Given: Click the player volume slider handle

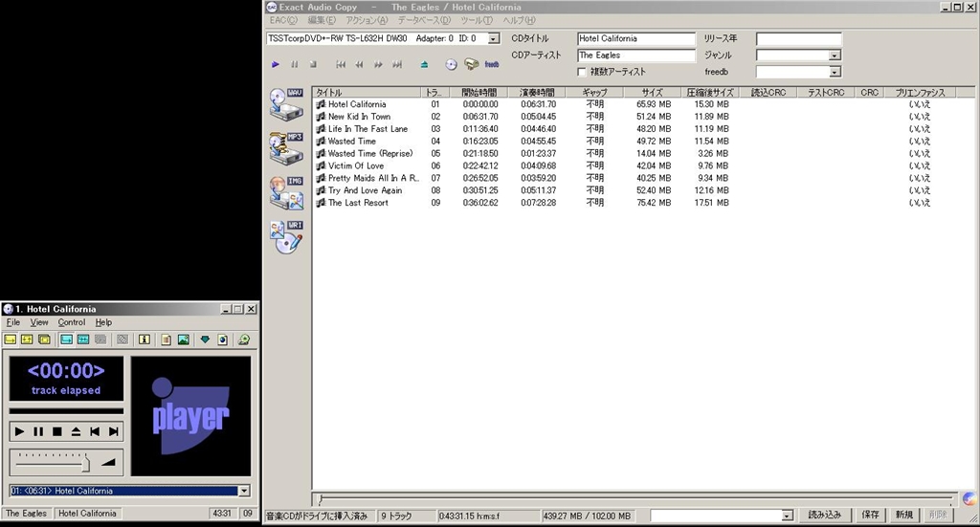Looking at the screenshot, I should point(86,463).
